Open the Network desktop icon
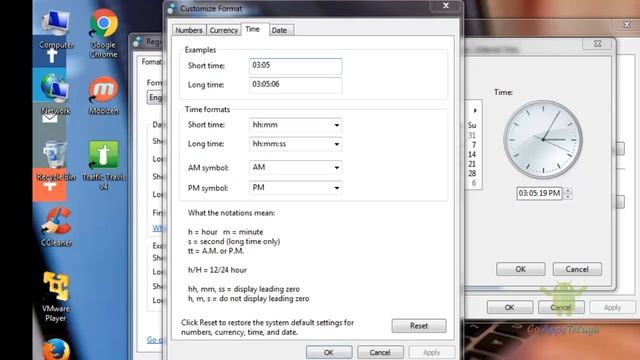Image resolution: width=640 pixels, height=360 pixels. coord(55,95)
